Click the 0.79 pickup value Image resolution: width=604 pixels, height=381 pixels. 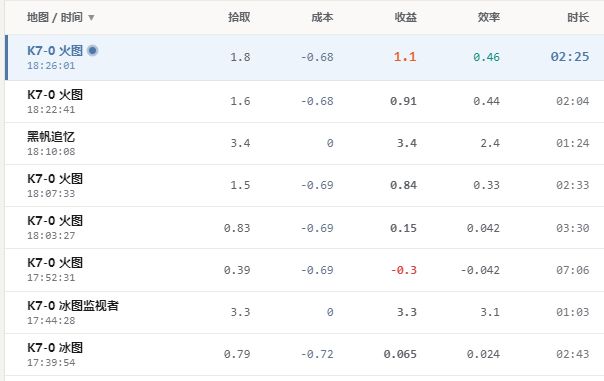pos(237,354)
